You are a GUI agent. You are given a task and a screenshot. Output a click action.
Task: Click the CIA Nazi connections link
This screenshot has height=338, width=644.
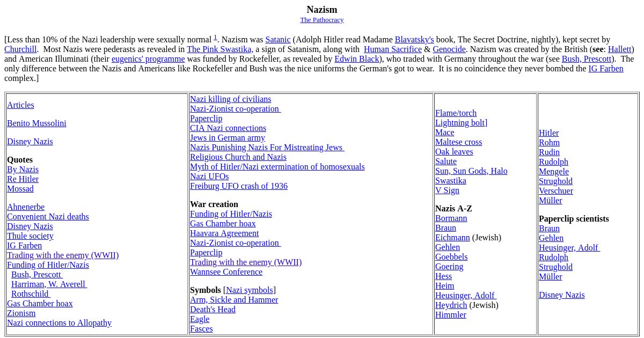click(228, 128)
